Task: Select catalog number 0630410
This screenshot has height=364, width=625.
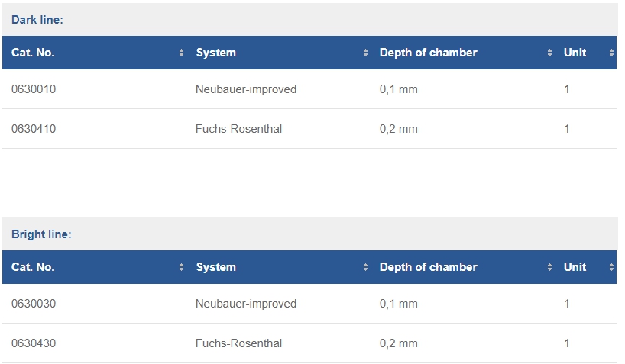Action: click(34, 129)
